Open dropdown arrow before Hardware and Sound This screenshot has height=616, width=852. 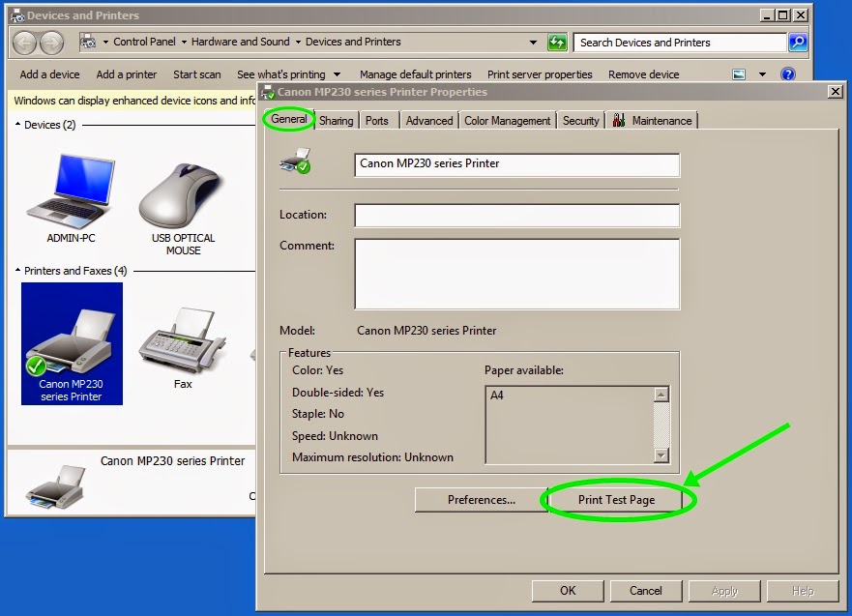[184, 42]
